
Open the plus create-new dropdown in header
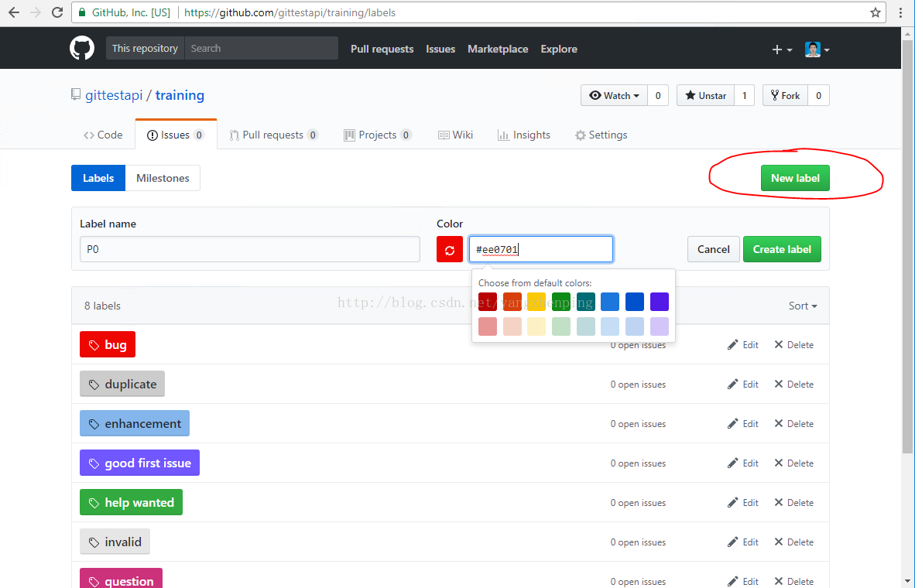click(x=782, y=50)
